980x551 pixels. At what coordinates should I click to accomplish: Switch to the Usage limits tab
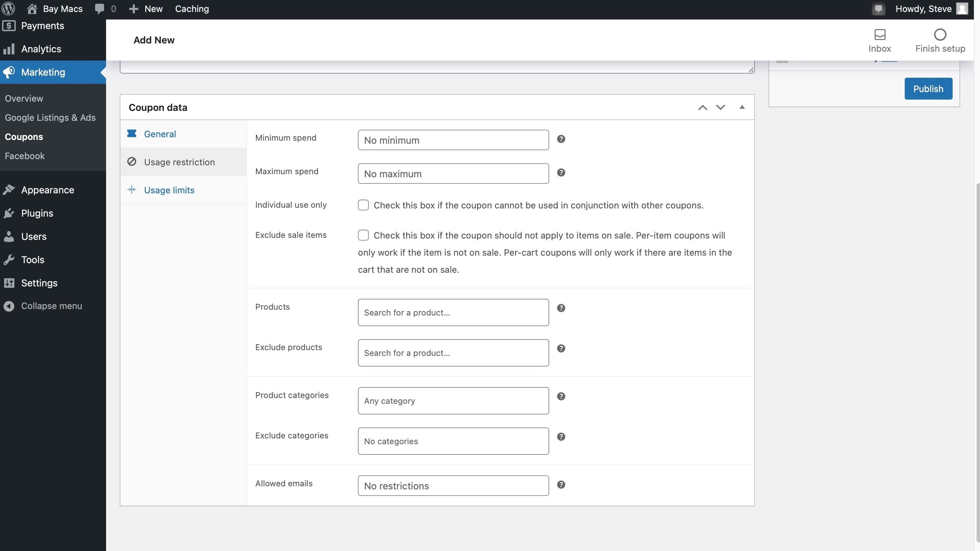[169, 190]
